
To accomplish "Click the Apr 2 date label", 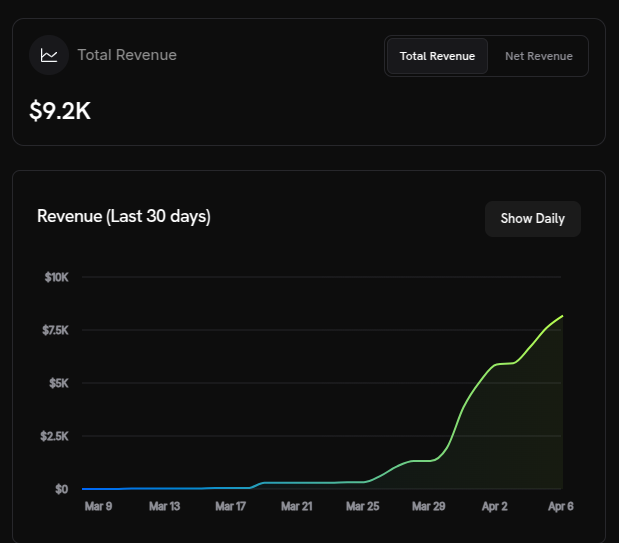I will [x=494, y=506].
